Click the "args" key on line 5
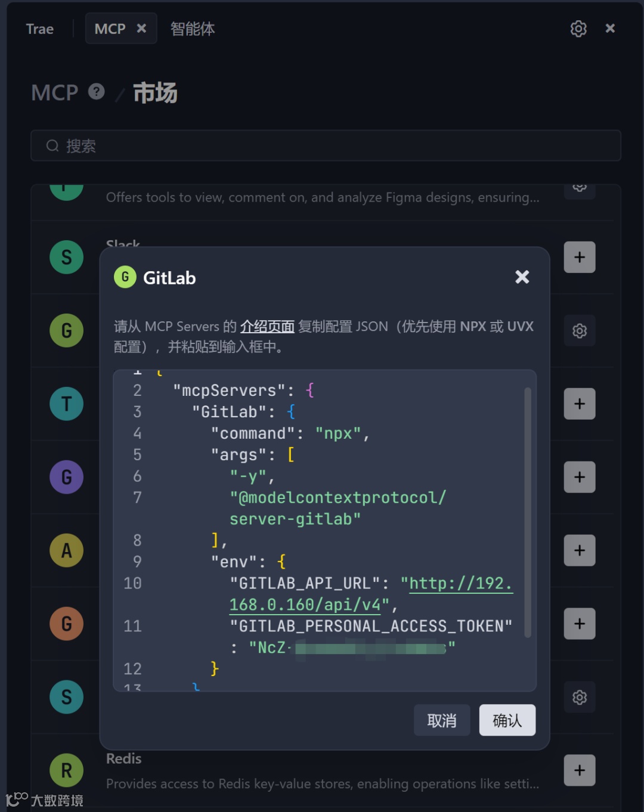This screenshot has height=812, width=644. point(239,455)
